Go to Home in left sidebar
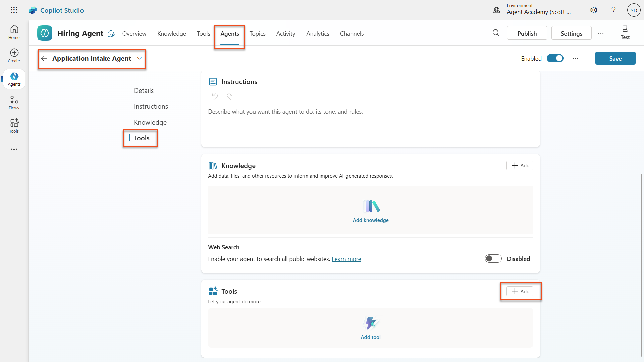Viewport: 644px width, 362px height. (14, 32)
